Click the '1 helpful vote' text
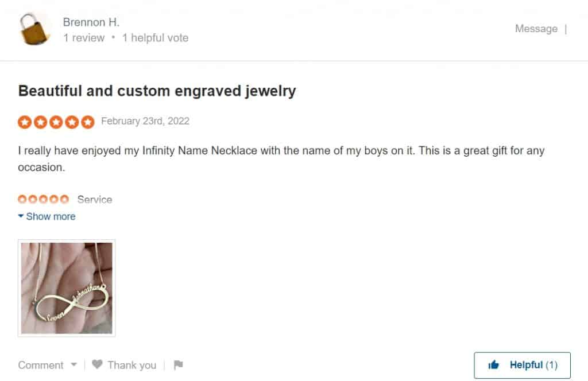 click(x=155, y=38)
